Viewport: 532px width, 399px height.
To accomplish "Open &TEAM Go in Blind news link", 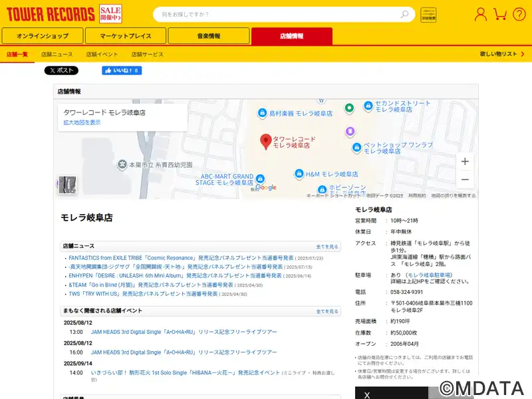I will tap(151, 285).
